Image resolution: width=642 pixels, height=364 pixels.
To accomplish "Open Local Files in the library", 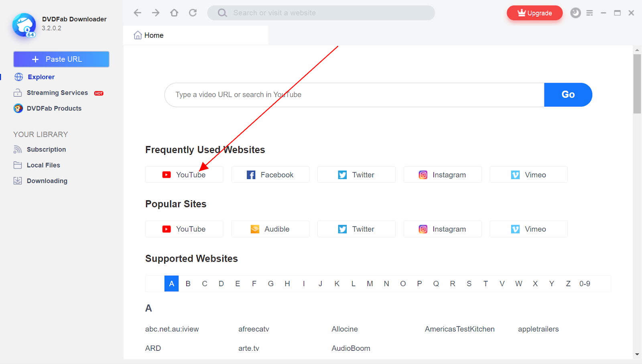I will 37,165.
